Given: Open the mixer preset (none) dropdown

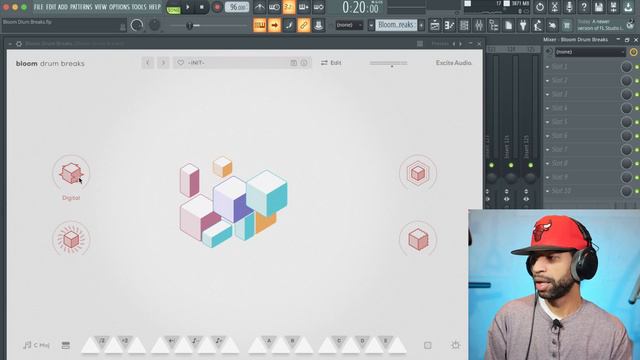Looking at the screenshot, I should [x=589, y=52].
